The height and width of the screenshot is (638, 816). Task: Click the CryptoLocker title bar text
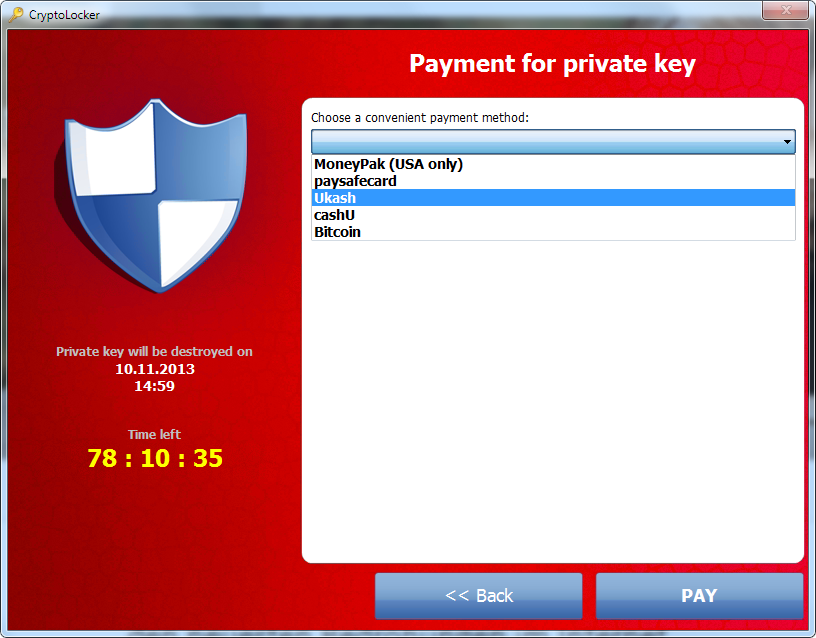tap(64, 15)
